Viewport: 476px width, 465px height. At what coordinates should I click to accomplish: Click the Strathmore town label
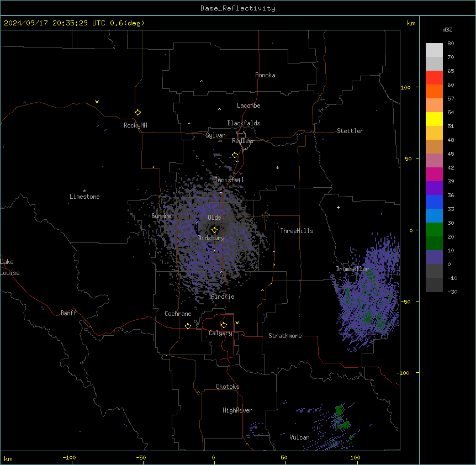[285, 336]
